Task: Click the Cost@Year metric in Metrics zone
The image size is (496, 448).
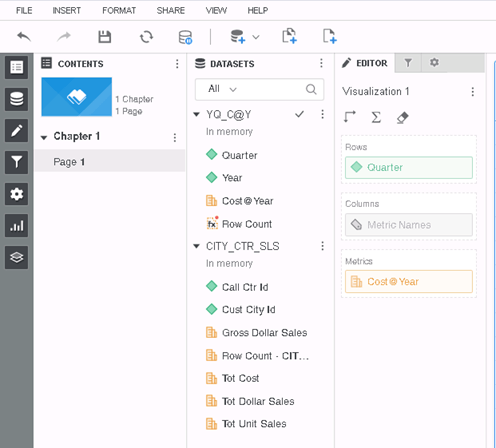Action: click(x=409, y=282)
